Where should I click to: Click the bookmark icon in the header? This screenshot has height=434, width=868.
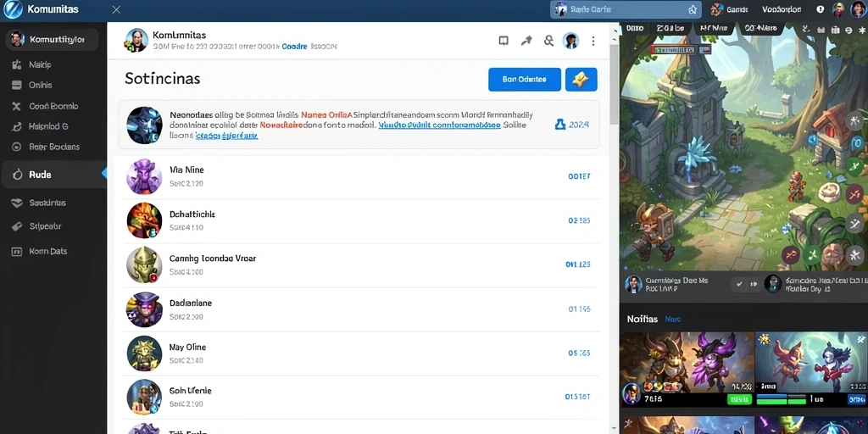click(x=504, y=41)
